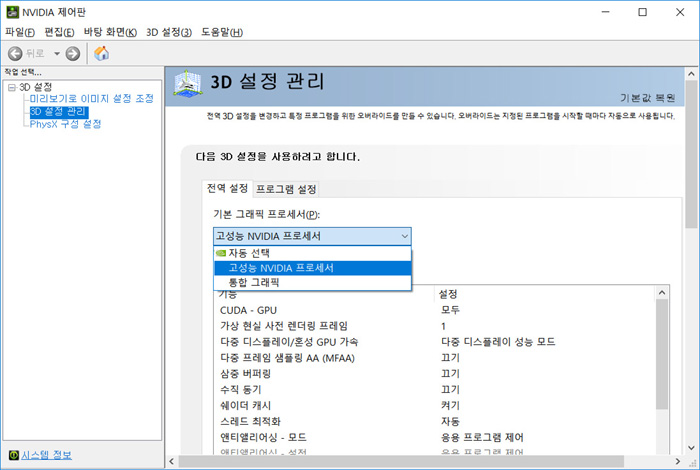Select 다중 디스플레이/혼성 GPU 가속 row
Viewport: 700px width, 470px height.
coord(434,342)
